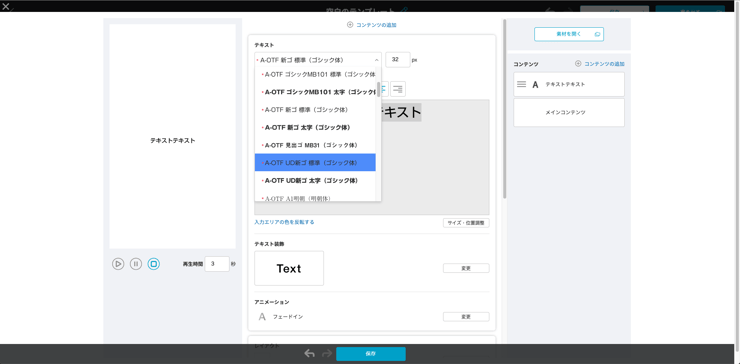Click the font list scrollbar thumb
740x364 pixels.
(378, 89)
